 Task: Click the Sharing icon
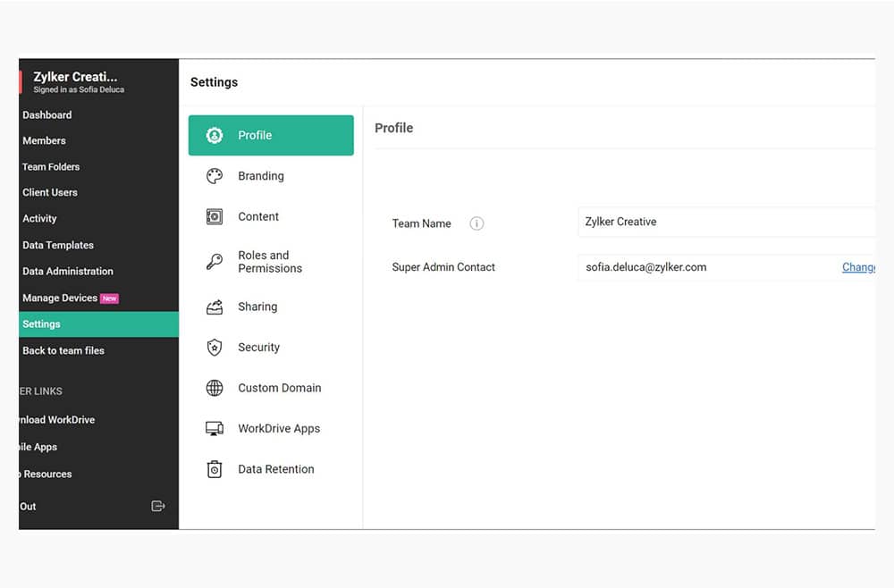coord(215,307)
